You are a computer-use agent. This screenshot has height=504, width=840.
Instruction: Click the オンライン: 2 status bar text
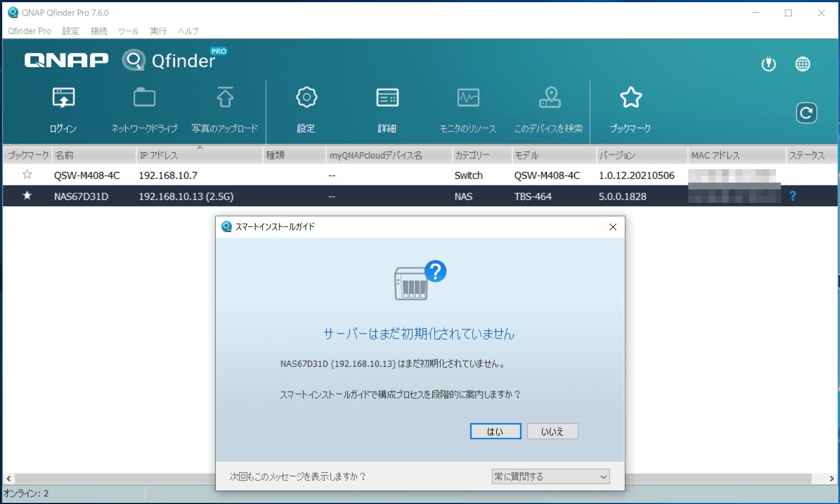pos(26,493)
